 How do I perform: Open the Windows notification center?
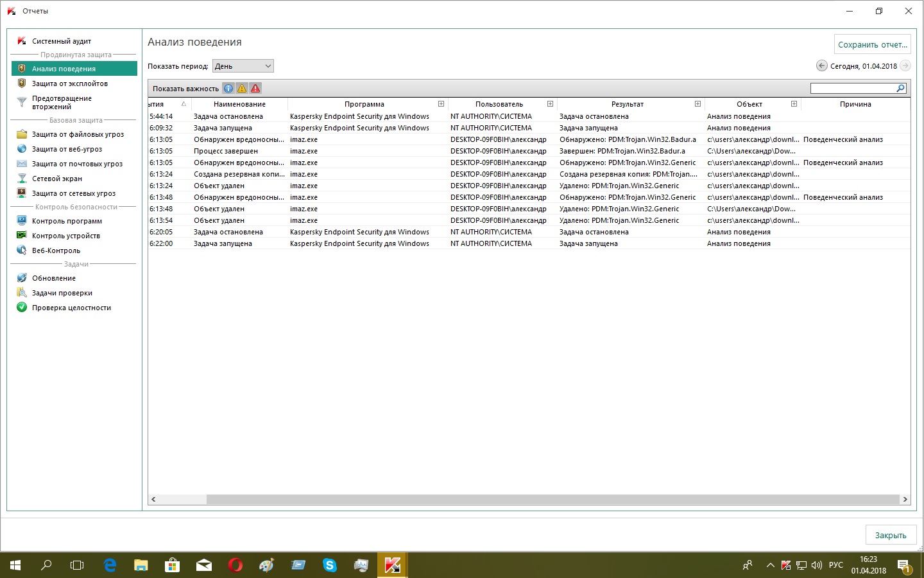[904, 566]
